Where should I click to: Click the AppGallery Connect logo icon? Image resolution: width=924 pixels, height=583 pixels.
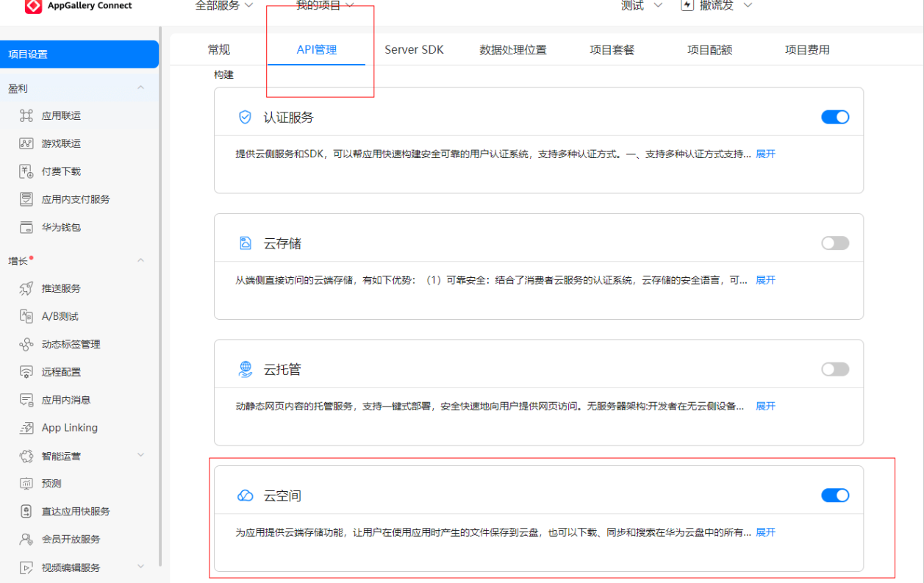tap(34, 7)
